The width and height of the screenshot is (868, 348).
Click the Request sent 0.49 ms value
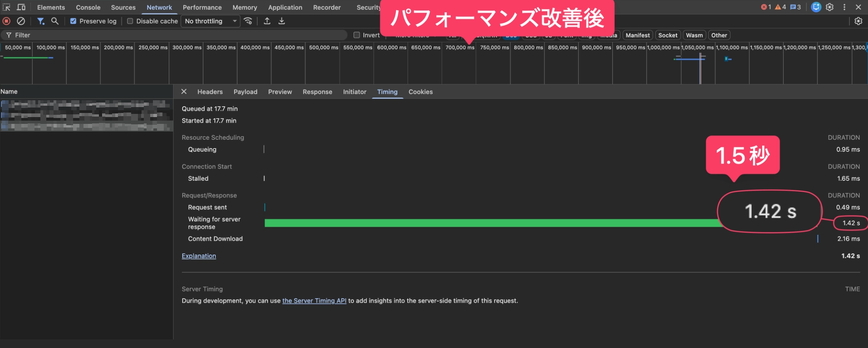pyautogui.click(x=848, y=207)
